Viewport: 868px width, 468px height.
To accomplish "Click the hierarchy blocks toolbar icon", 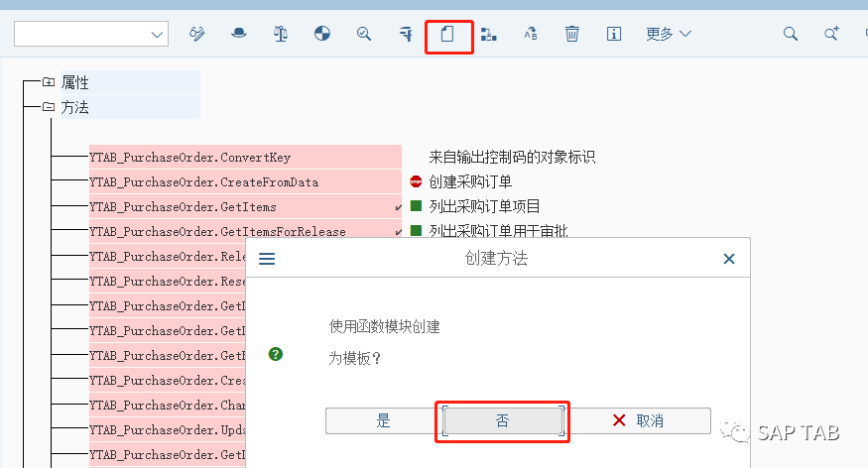I will (488, 35).
